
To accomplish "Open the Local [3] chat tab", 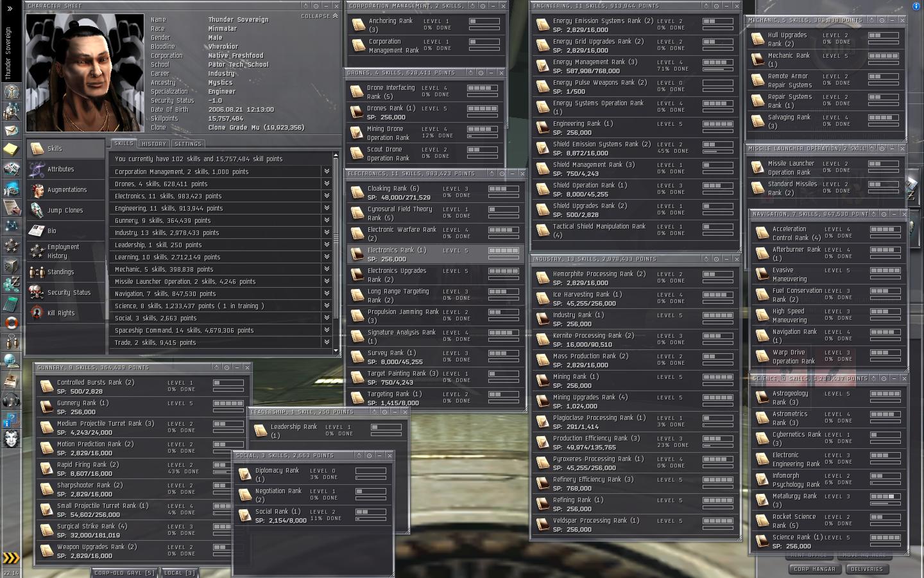I will tap(180, 573).
